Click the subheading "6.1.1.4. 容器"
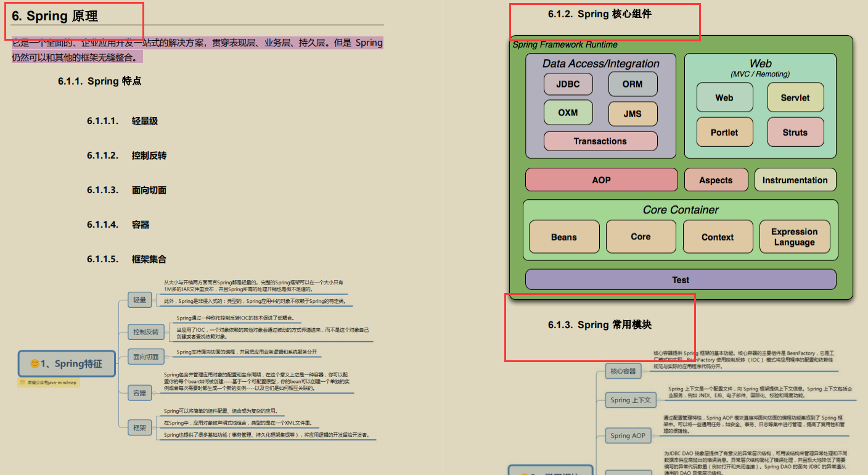 118,225
